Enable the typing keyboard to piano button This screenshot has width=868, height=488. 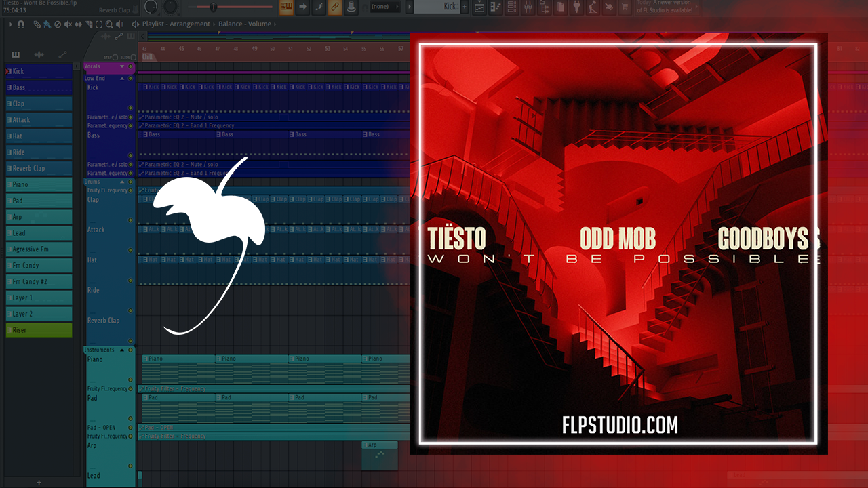click(x=286, y=7)
